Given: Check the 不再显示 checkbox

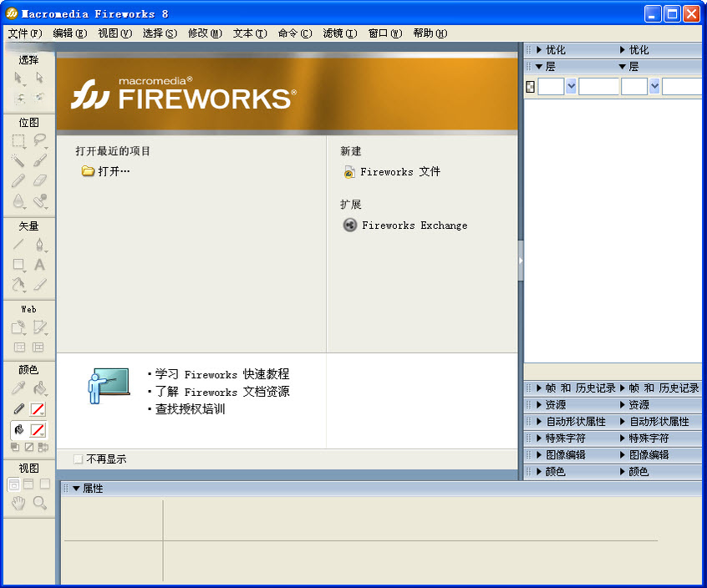Looking at the screenshot, I should 79,459.
